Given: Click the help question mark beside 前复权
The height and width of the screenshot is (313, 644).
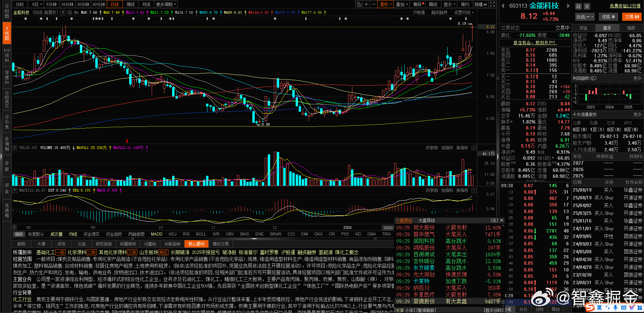Looking at the screenshot, I should pyautogui.click(x=62, y=12).
